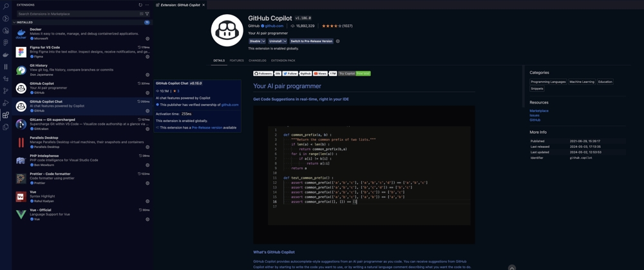Open the Extensions view icon in activity bar
The height and width of the screenshot is (270, 644).
click(6, 115)
